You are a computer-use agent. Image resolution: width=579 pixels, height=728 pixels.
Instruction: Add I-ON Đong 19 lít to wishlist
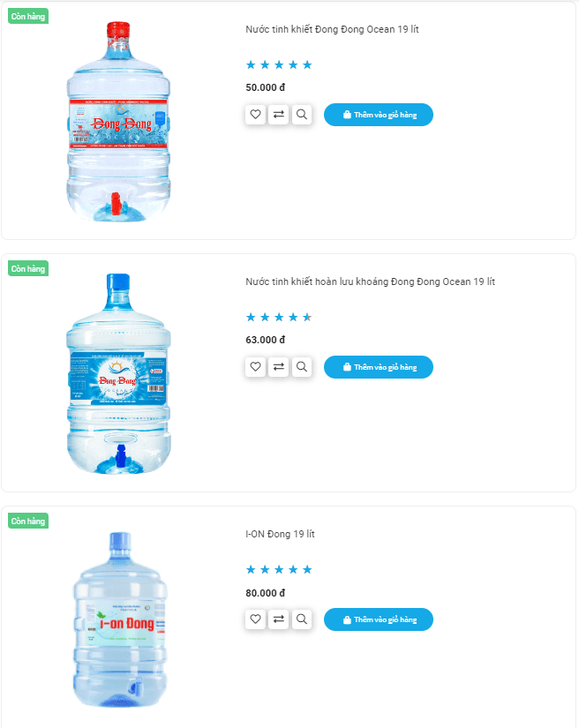255,619
